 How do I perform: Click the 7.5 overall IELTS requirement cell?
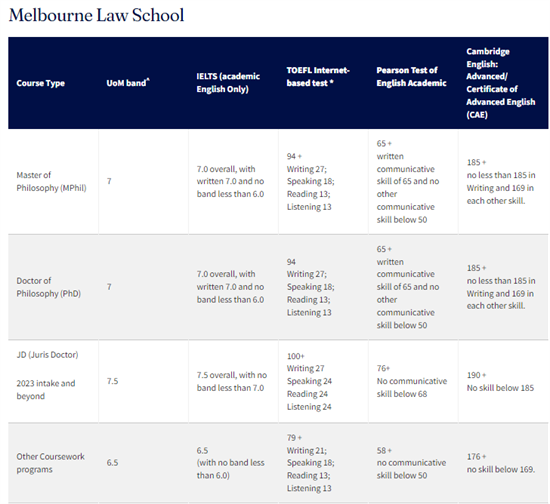[x=232, y=381]
